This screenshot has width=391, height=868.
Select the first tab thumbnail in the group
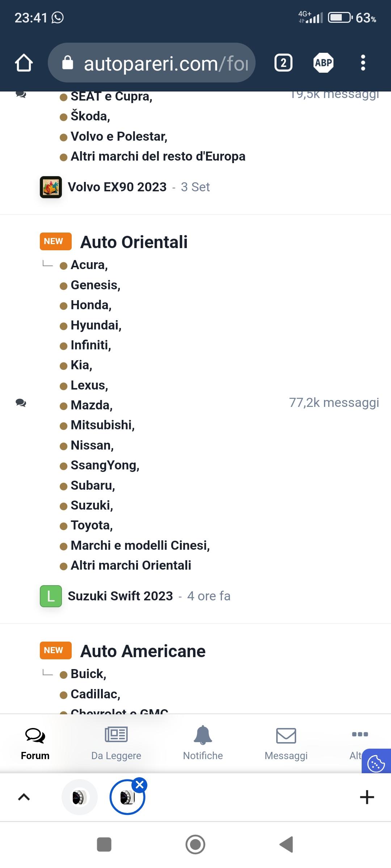click(80, 797)
